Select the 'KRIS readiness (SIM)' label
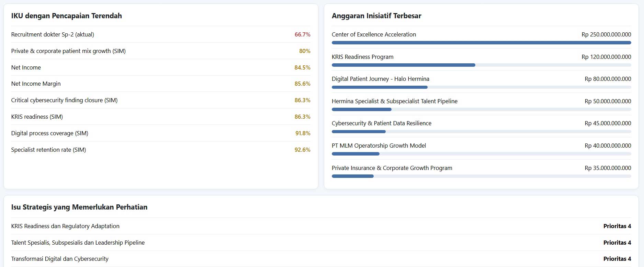Image resolution: width=644 pixels, height=267 pixels. (37, 117)
